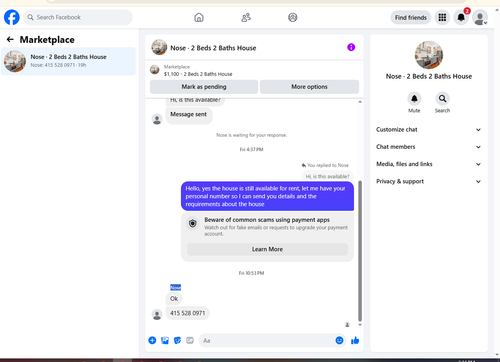Open the emoji picker smiley icon
This screenshot has width=500, height=362.
coord(339,340)
